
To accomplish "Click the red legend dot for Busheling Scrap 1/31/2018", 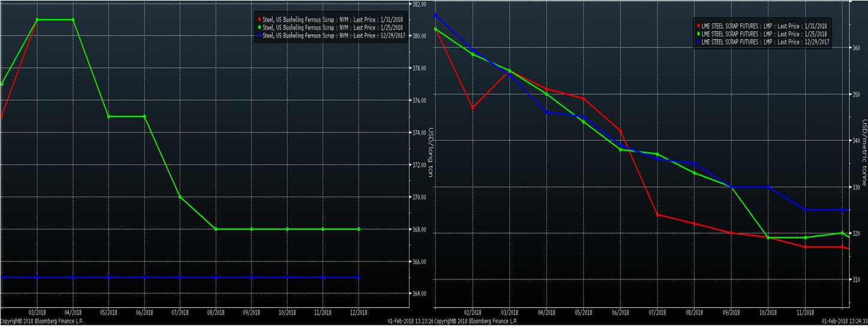I will 259,20.
